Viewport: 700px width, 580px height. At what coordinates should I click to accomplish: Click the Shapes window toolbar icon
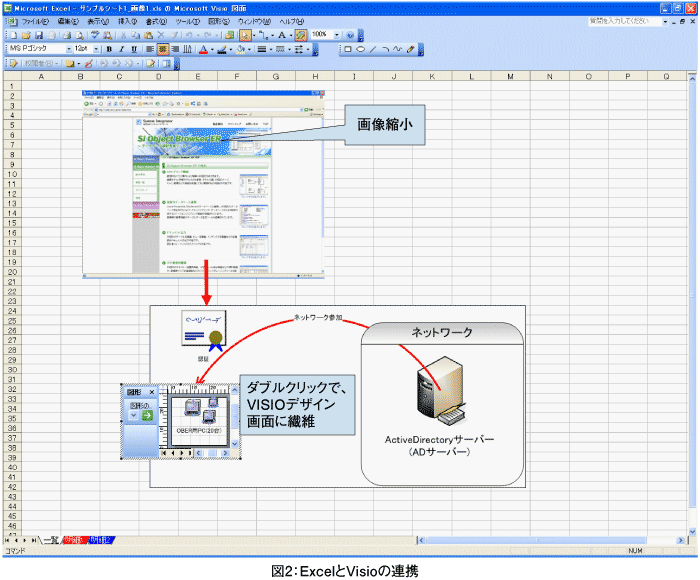(229, 35)
